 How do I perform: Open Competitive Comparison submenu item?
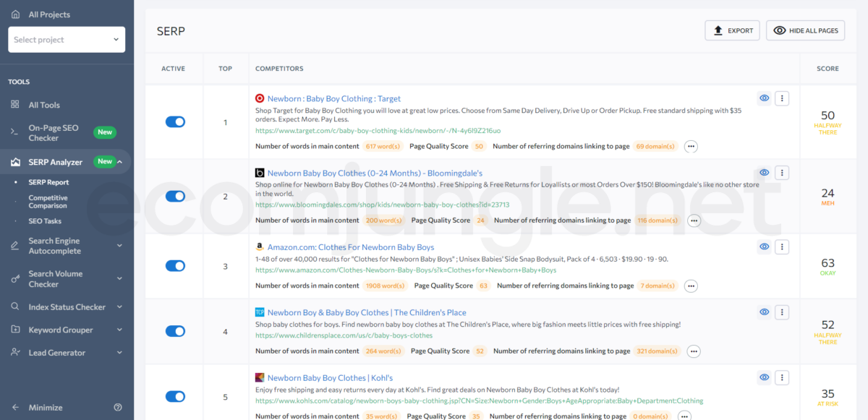(x=48, y=202)
